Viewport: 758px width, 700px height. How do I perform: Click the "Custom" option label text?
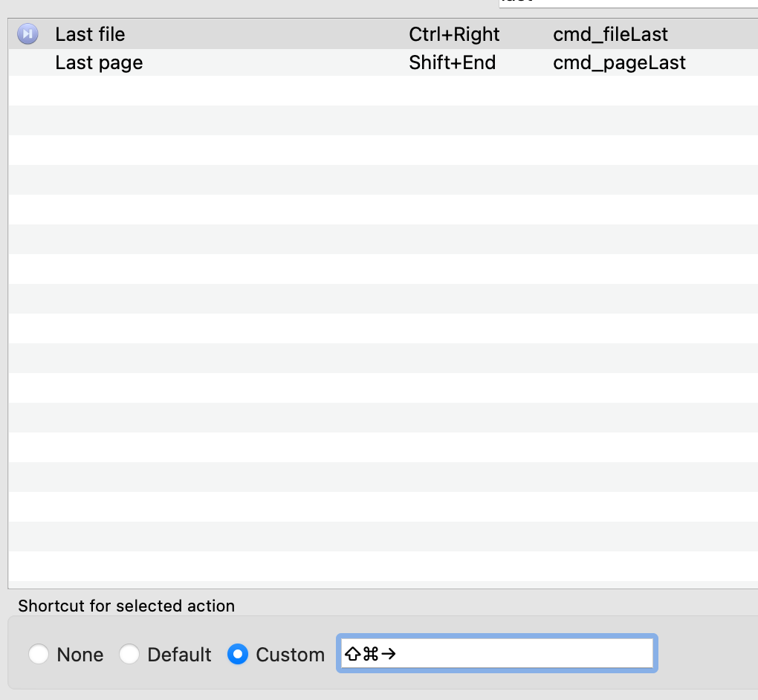point(290,655)
